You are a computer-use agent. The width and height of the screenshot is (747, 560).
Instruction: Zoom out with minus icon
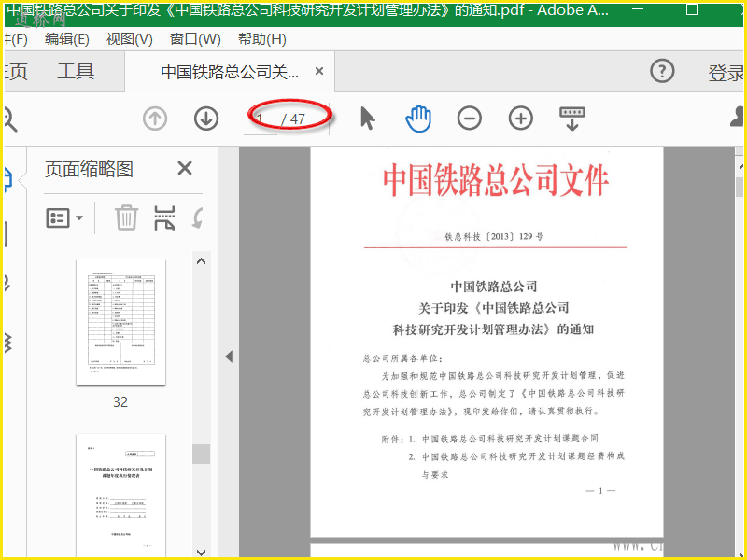pos(470,119)
